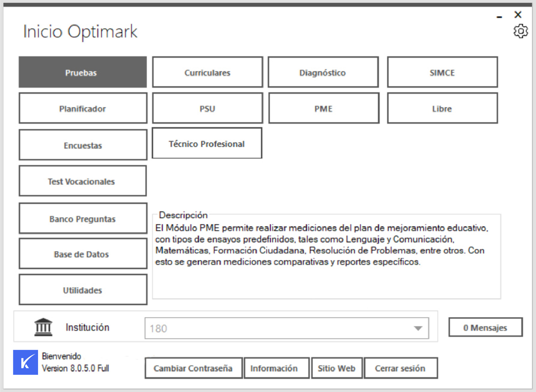Open the Libre module
The image size is (536, 392).
442,108
